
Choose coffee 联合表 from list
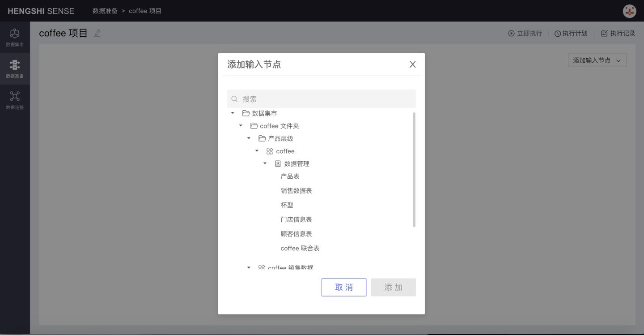point(300,248)
